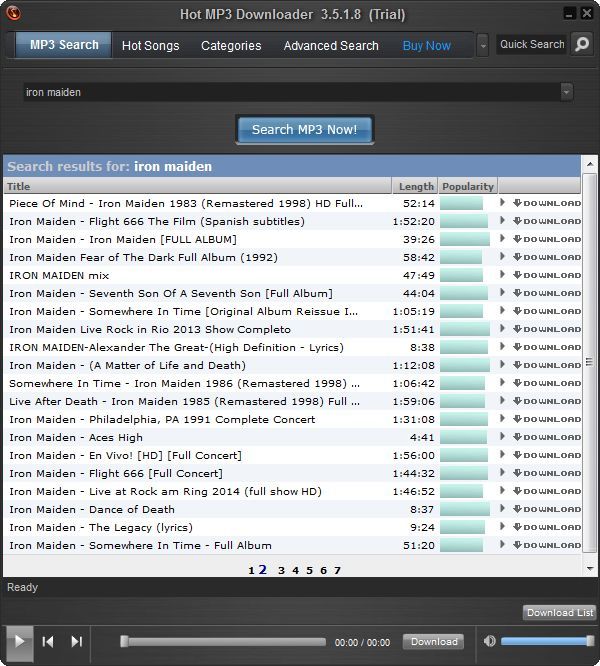The width and height of the screenshot is (600, 666).
Task: Download Piece Of Mind 1983 track
Action: click(546, 203)
